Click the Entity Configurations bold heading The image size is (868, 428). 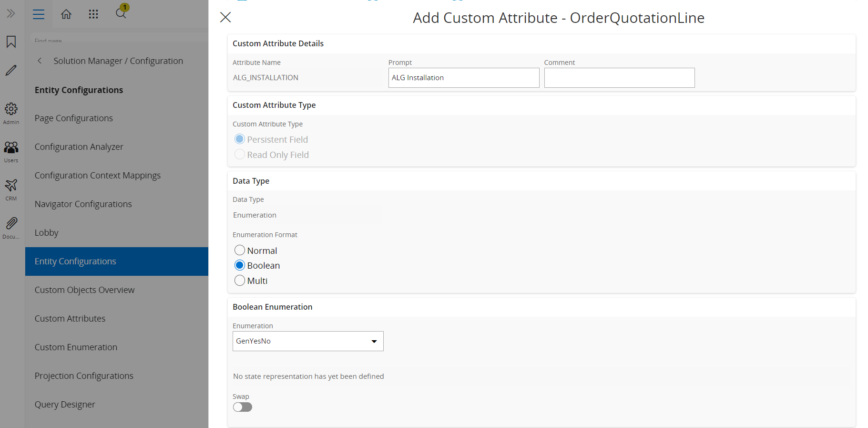pyautogui.click(x=79, y=90)
